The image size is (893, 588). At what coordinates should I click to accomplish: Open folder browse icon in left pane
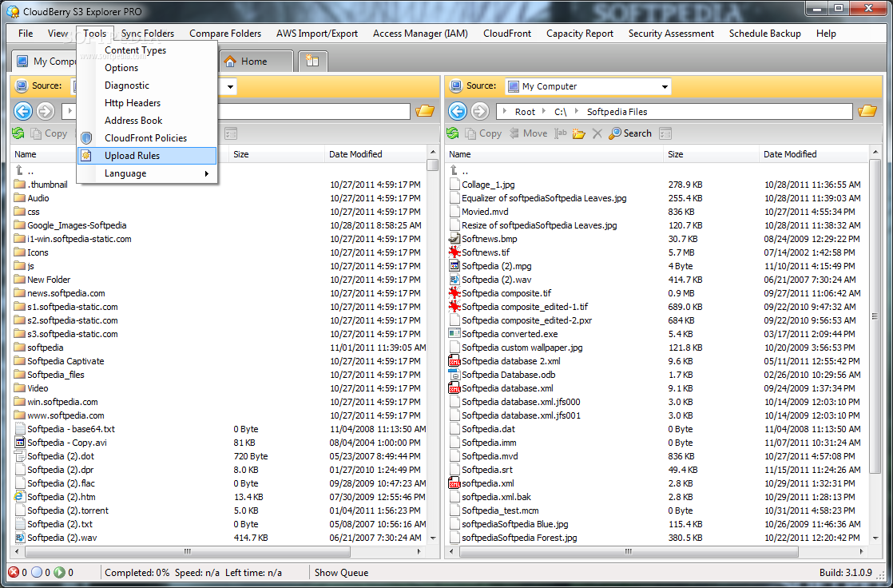tap(425, 111)
